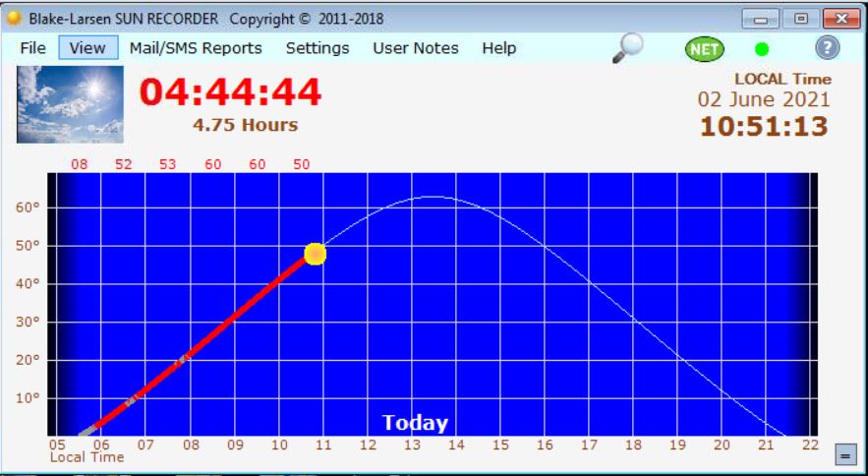Image resolution: width=868 pixels, height=476 pixels.
Task: Open the Mail/SMS Reports menu
Action: point(196,48)
